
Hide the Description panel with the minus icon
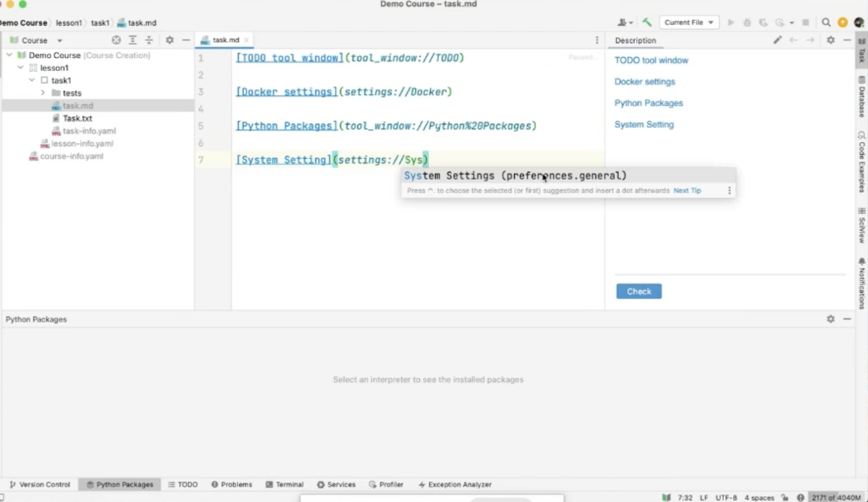tap(847, 40)
